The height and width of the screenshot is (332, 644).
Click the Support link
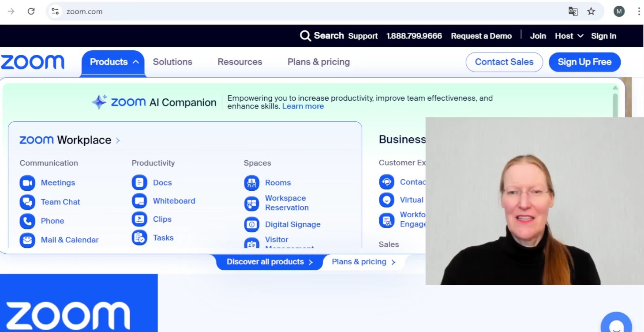point(363,36)
